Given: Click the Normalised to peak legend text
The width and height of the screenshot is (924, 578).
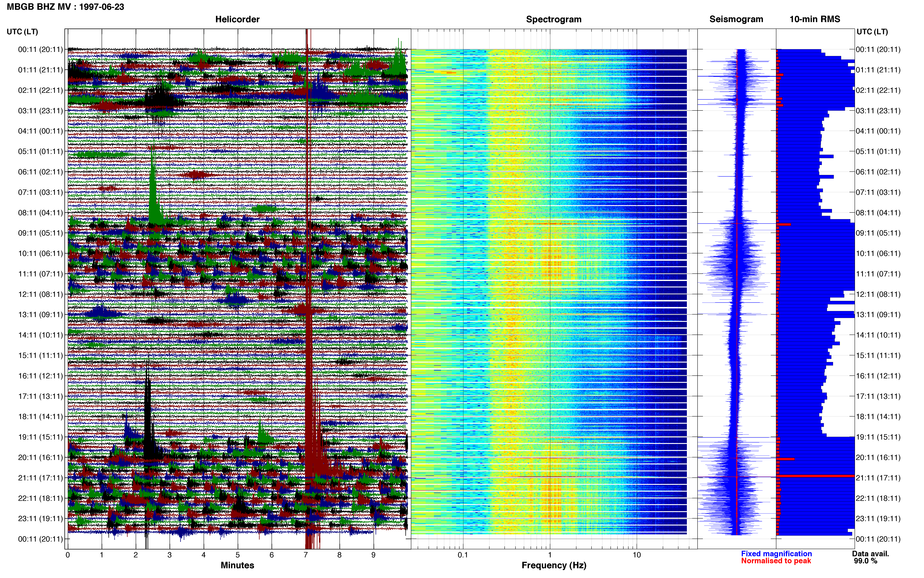Looking at the screenshot, I should coord(776,561).
